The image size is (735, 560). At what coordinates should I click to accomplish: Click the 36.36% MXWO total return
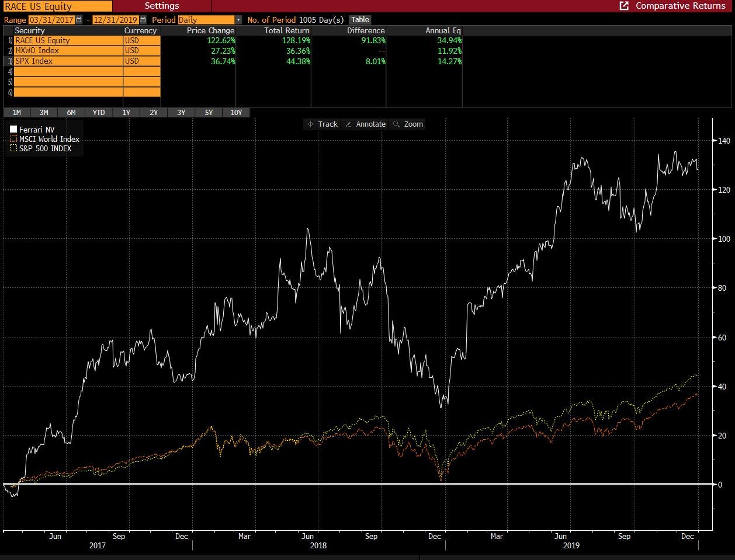click(297, 51)
